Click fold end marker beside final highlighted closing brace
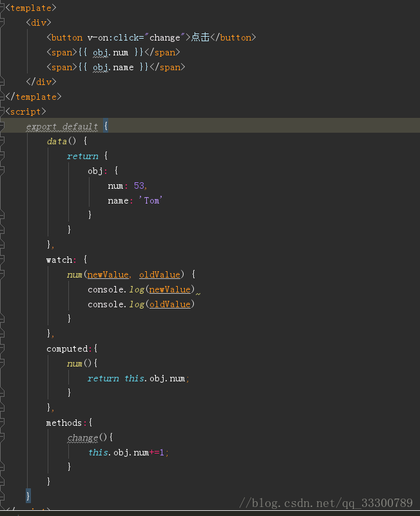The width and height of the screenshot is (420, 516). coord(2,496)
